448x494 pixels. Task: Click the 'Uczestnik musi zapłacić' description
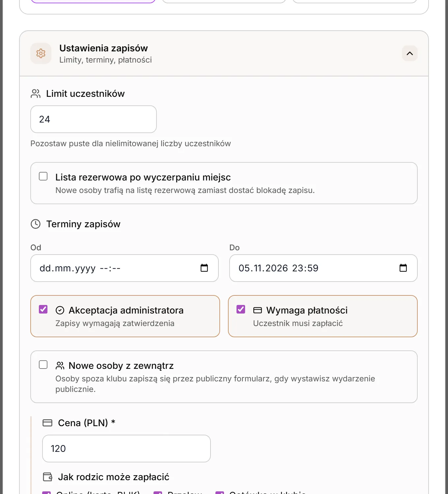tap(298, 323)
